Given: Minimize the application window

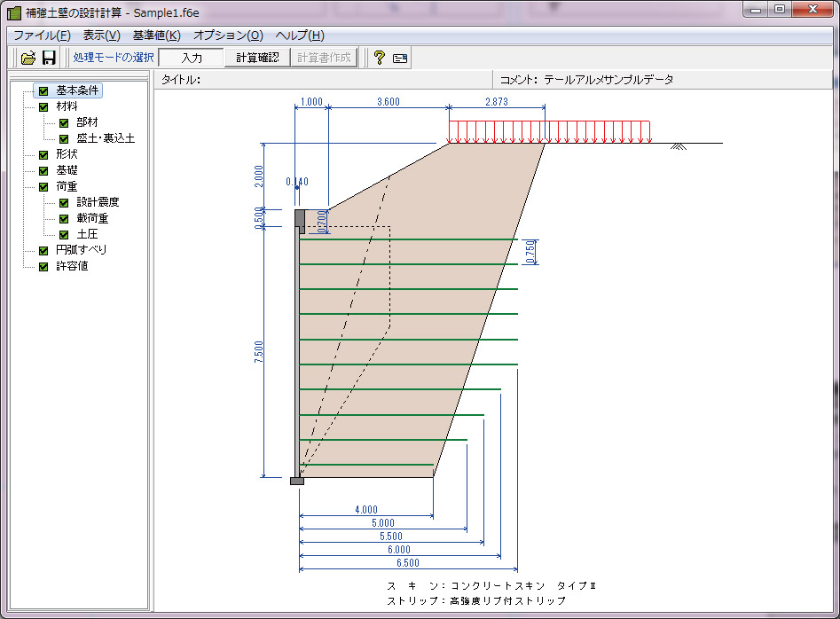Looking at the screenshot, I should point(756,9).
